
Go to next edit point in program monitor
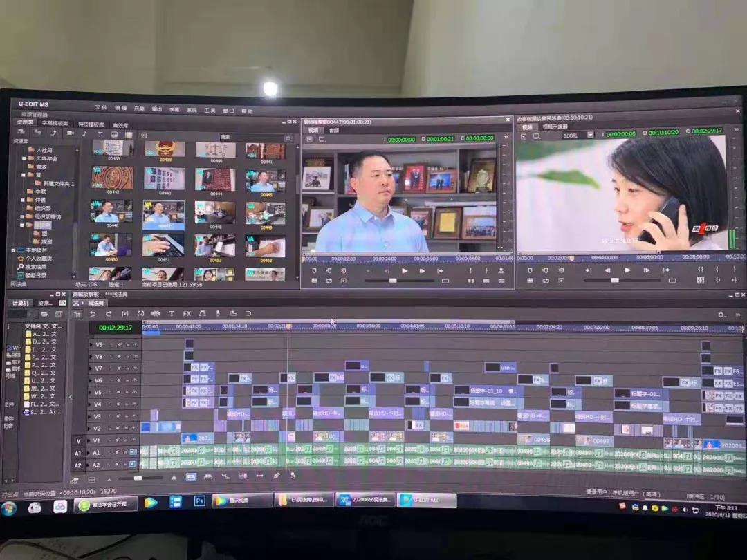tap(666, 270)
